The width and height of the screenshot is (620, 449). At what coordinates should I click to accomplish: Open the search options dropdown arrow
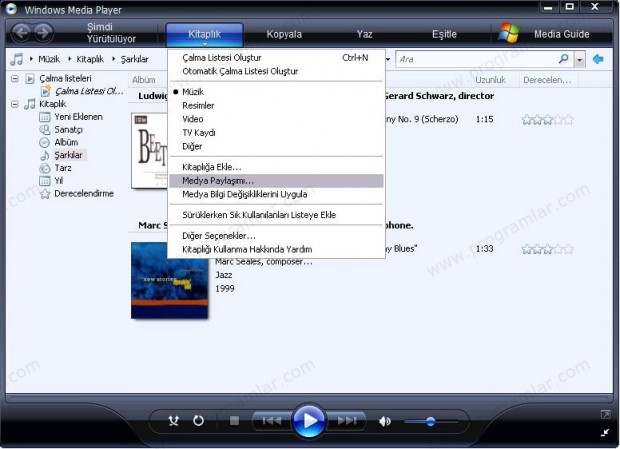pos(580,60)
